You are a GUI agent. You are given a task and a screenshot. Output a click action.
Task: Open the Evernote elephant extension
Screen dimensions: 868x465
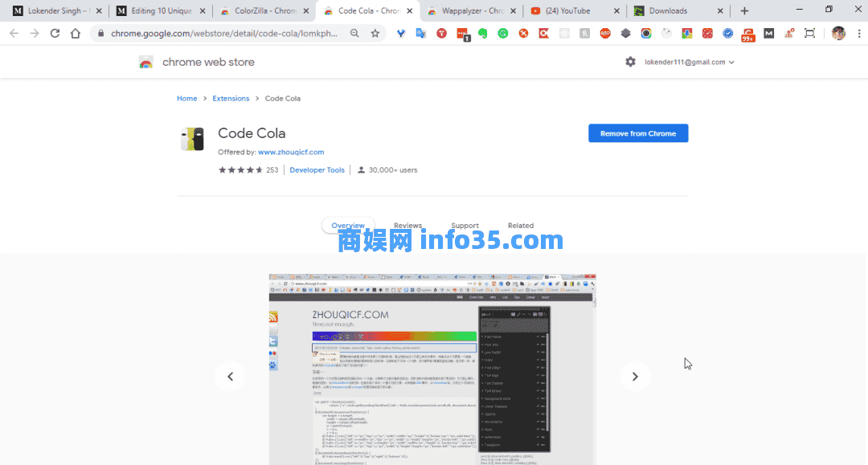click(483, 34)
